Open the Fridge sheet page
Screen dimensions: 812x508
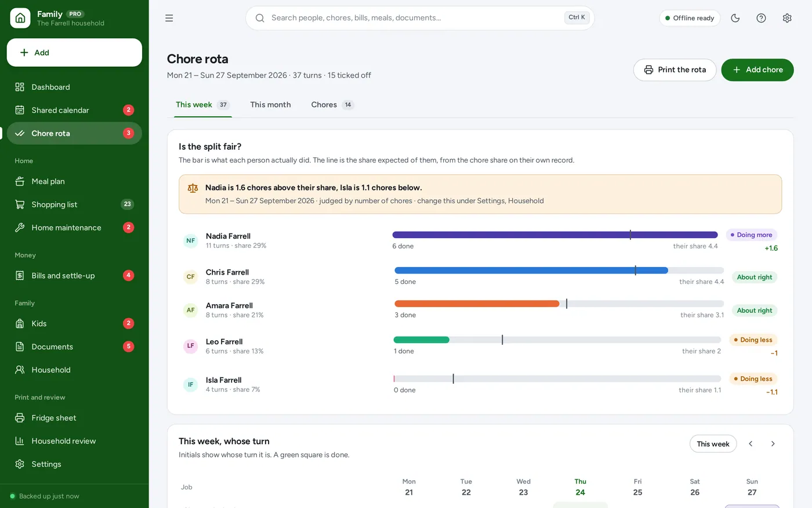(x=74, y=418)
